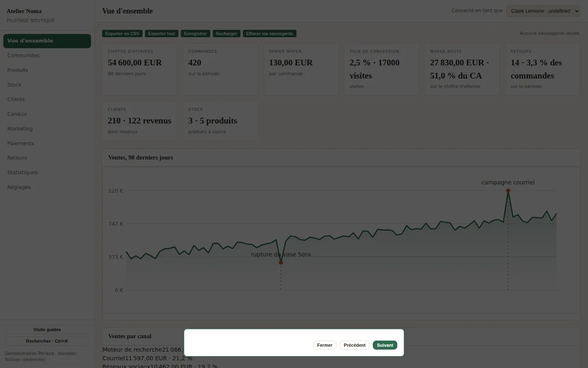The width and height of the screenshot is (588, 368).
Task: Open Réglages in the sidebar
Action: coord(47,187)
